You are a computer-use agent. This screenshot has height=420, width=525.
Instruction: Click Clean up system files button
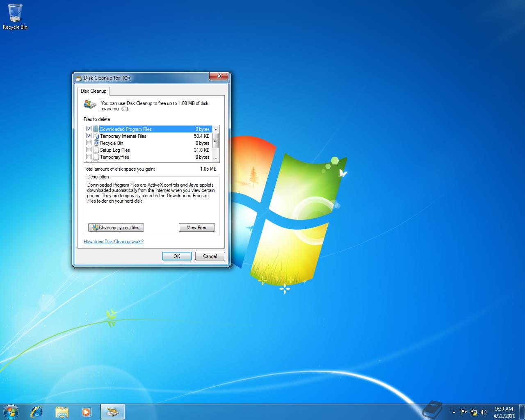116,228
